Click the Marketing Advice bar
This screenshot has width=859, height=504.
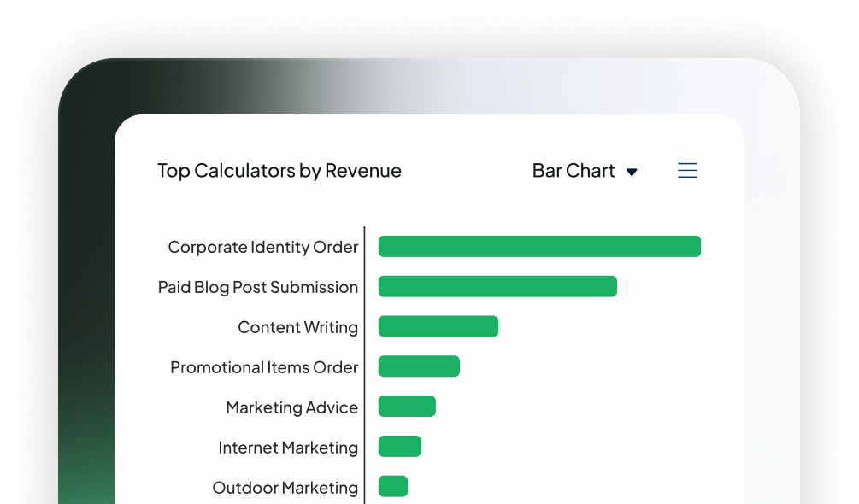pos(407,407)
